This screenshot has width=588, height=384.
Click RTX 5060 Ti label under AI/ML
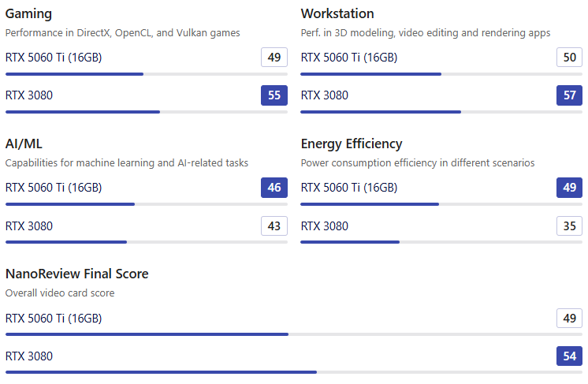click(x=54, y=188)
